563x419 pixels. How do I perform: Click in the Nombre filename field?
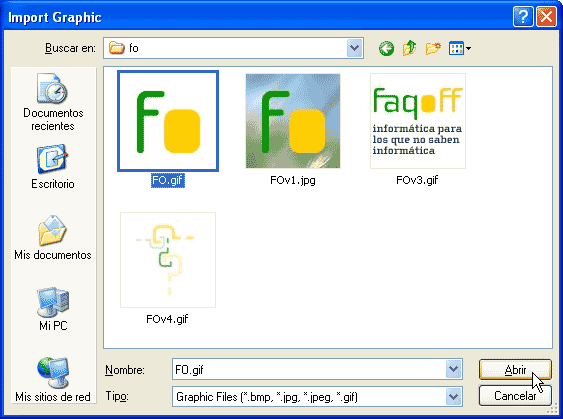(309, 369)
